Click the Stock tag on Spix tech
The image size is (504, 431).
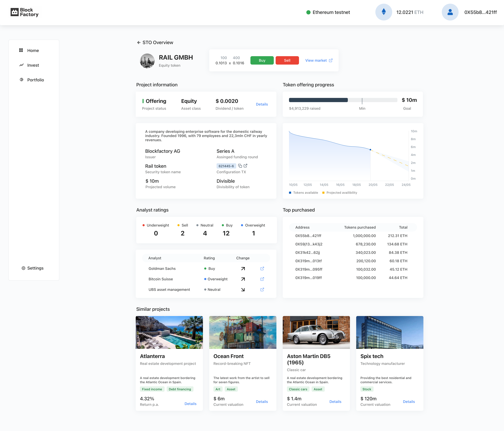click(x=367, y=389)
